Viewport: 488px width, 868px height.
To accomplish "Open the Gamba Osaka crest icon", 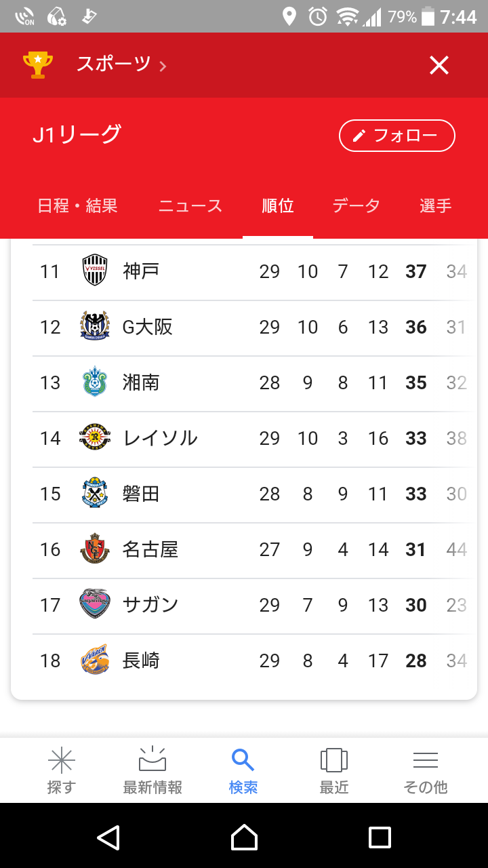I will [x=94, y=327].
